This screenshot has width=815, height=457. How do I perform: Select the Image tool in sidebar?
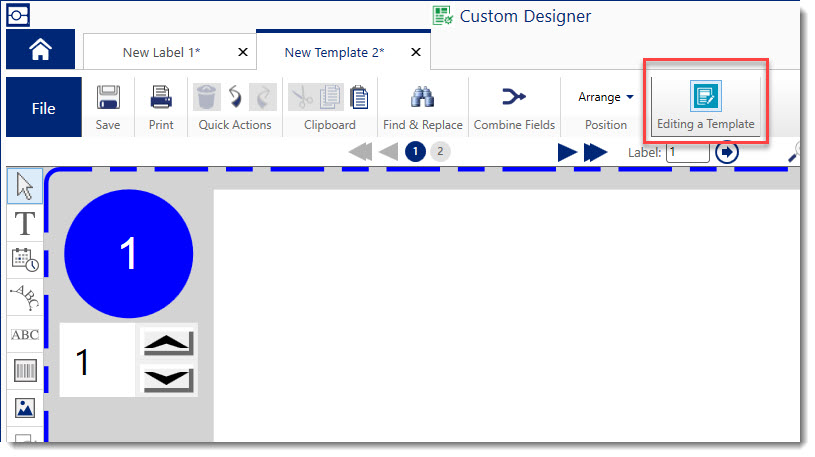pyautogui.click(x=25, y=408)
